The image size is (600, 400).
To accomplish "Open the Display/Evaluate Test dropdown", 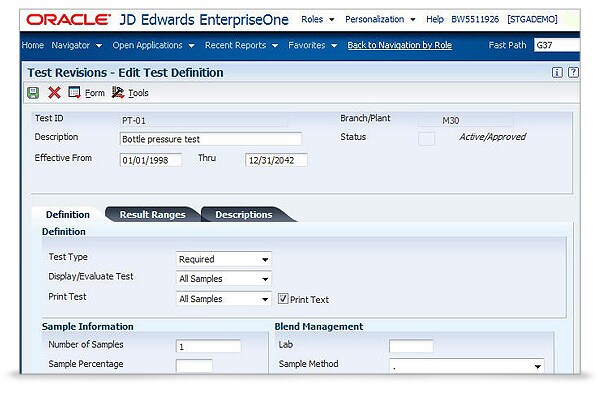I will tap(263, 279).
